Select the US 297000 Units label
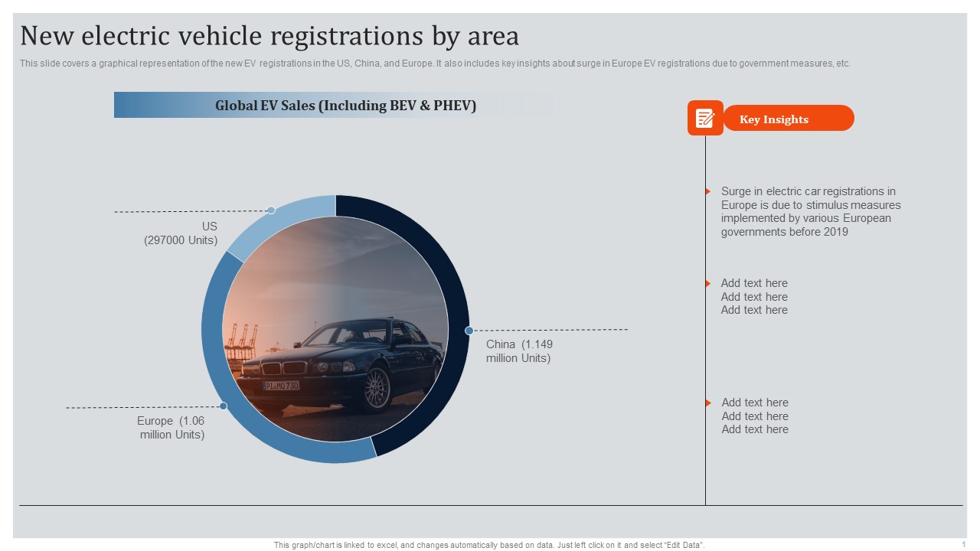The height and width of the screenshot is (551, 980). (181, 233)
